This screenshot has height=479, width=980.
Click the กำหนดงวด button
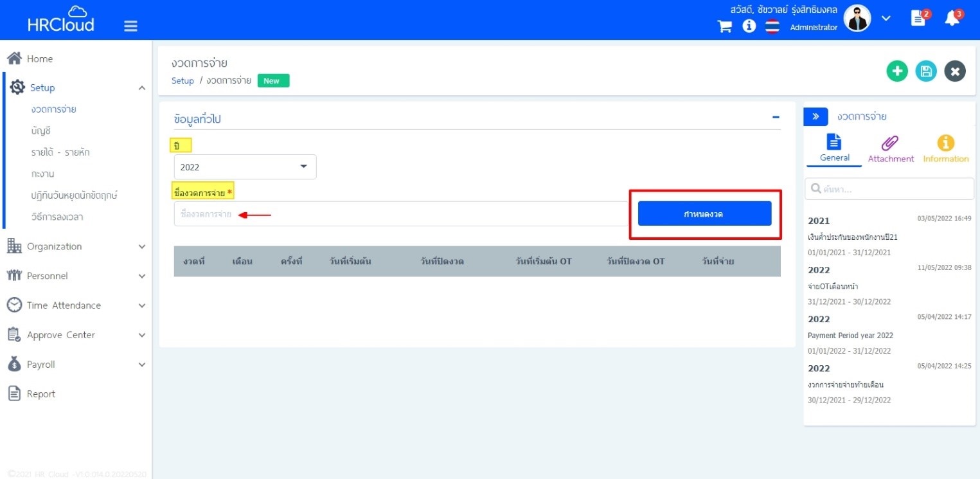[704, 214]
